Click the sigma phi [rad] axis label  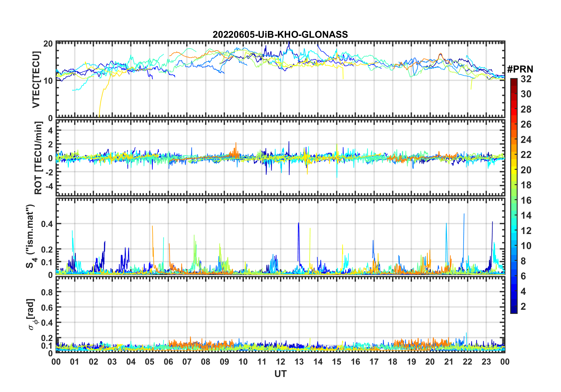32,314
